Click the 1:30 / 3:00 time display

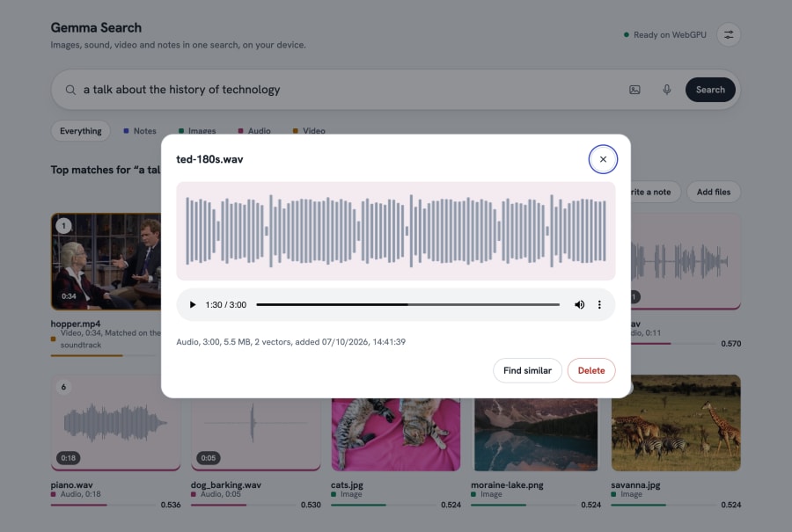pos(226,305)
